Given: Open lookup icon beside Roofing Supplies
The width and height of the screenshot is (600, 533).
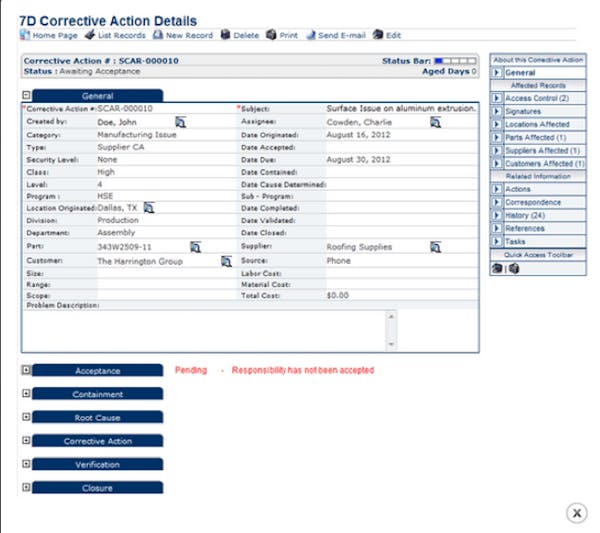Looking at the screenshot, I should tap(435, 247).
